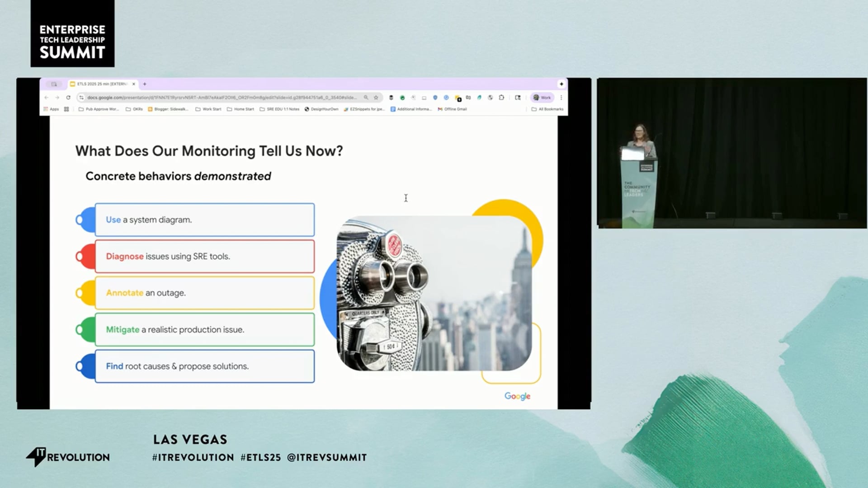The image size is (868, 488).
Task: Click subtitle Concrete behaviors demonstrated
Action: (x=178, y=176)
